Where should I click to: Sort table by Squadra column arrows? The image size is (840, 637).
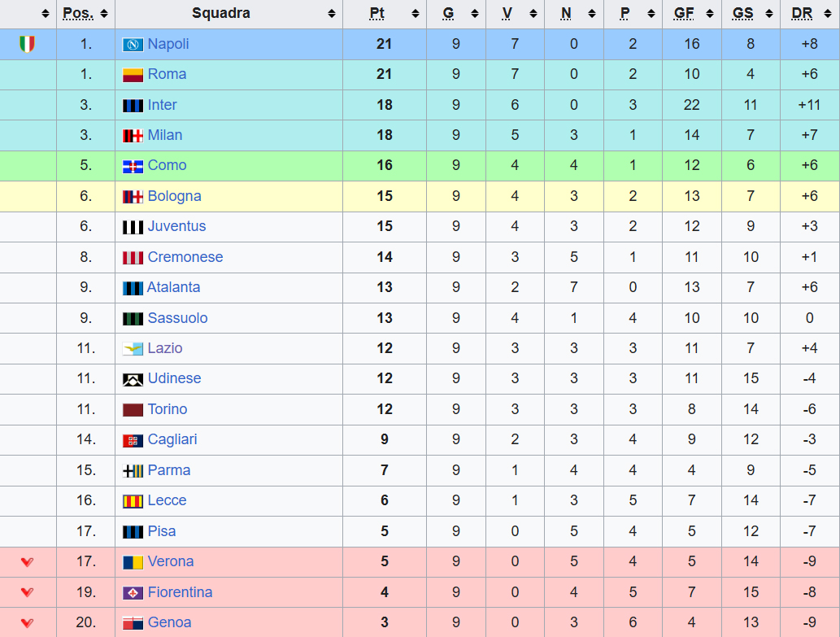(332, 14)
